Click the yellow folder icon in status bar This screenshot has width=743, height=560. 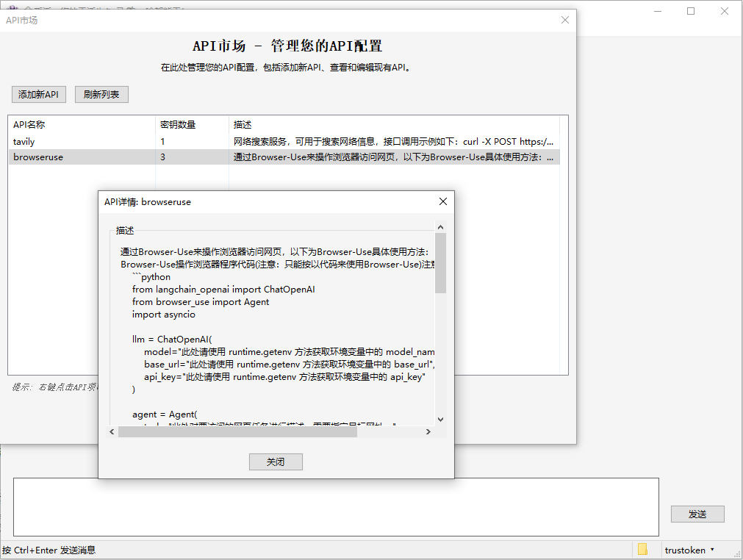coord(642,549)
